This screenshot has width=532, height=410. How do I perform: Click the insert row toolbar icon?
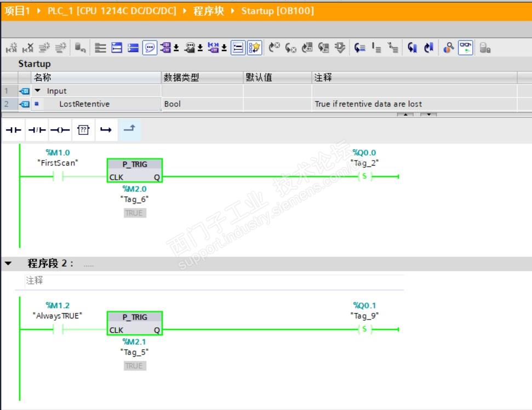(x=44, y=48)
